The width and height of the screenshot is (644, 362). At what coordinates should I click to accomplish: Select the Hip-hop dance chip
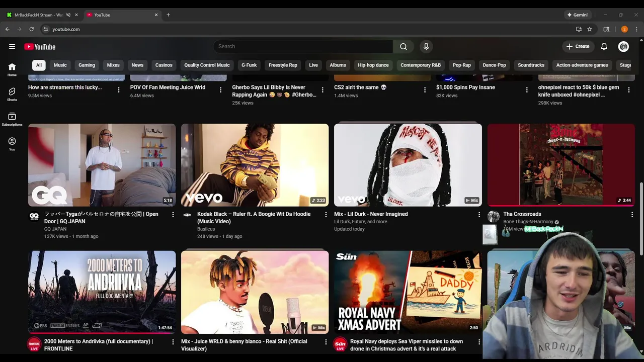click(x=373, y=65)
